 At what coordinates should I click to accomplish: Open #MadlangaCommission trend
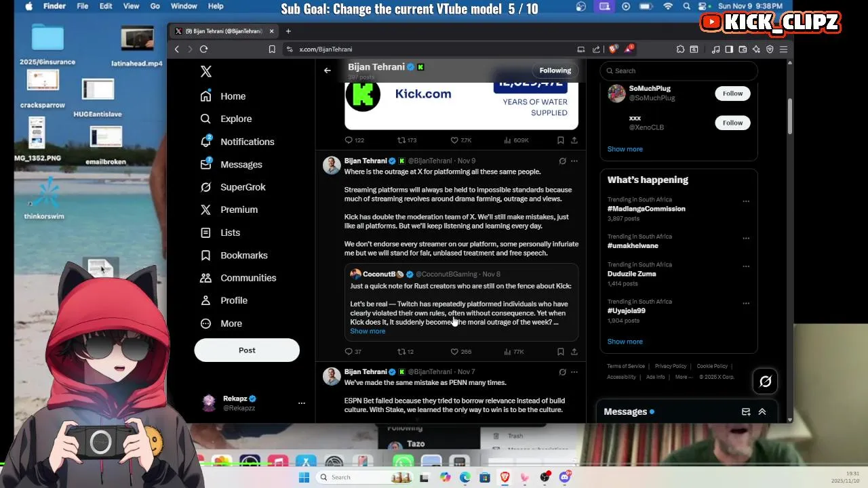(646, 209)
